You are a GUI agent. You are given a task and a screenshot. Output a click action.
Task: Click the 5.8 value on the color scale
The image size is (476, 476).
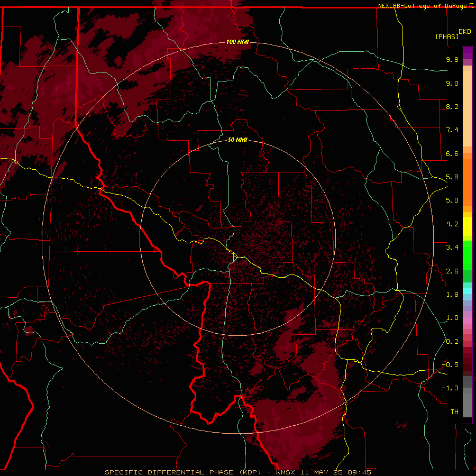(452, 177)
